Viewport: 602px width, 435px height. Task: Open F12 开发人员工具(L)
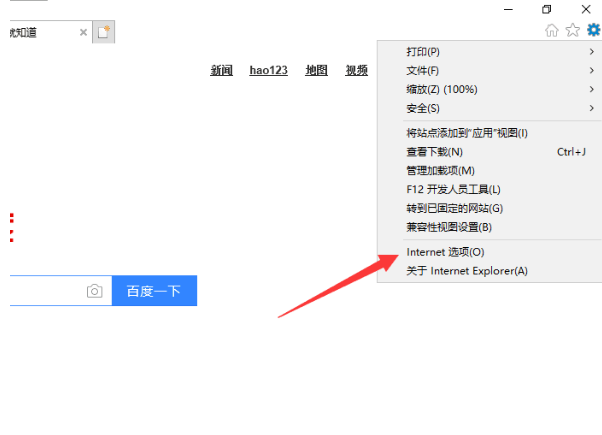453,189
